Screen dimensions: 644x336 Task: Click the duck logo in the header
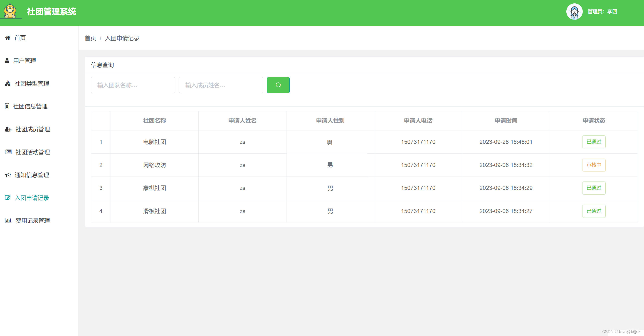tap(10, 11)
